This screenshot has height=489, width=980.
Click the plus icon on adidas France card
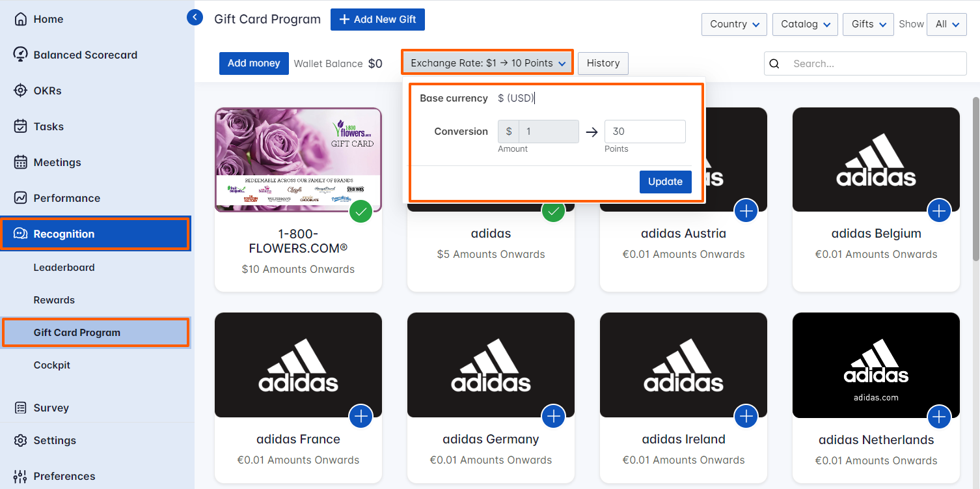coord(361,416)
